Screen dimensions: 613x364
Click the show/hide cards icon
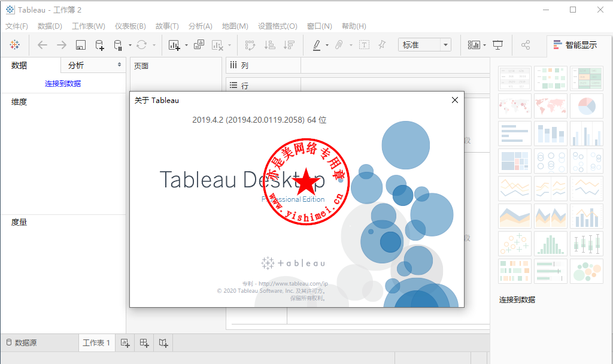474,45
